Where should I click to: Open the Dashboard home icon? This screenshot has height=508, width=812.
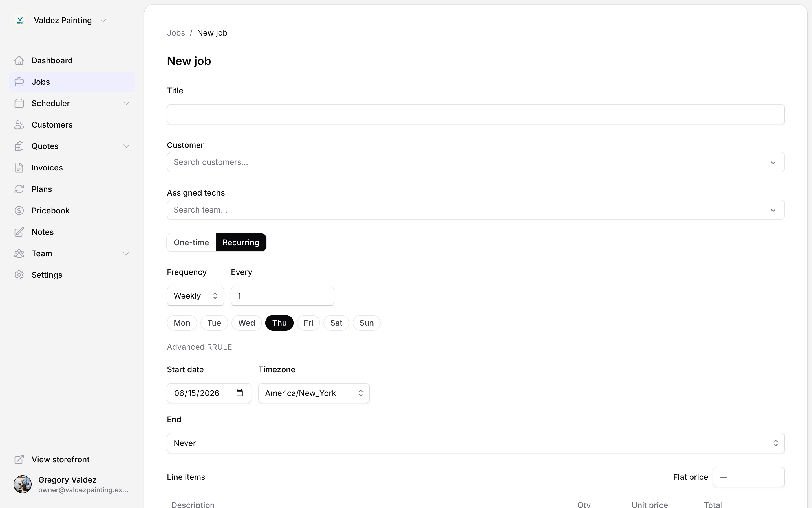pos(19,60)
